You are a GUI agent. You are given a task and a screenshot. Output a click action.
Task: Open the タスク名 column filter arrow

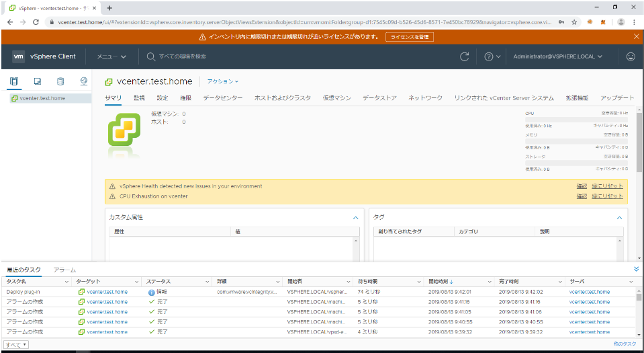[x=66, y=282]
